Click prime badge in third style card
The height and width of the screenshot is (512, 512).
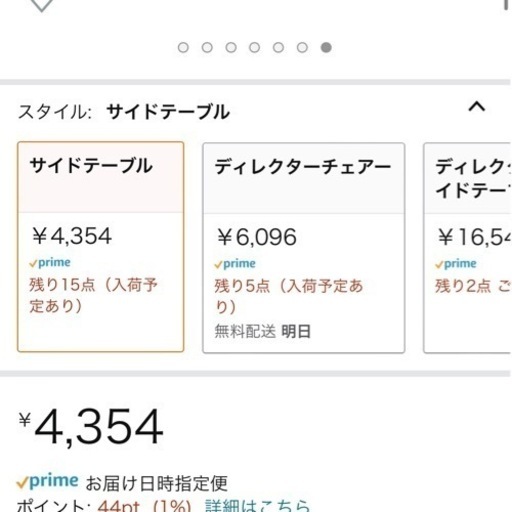[456, 264]
